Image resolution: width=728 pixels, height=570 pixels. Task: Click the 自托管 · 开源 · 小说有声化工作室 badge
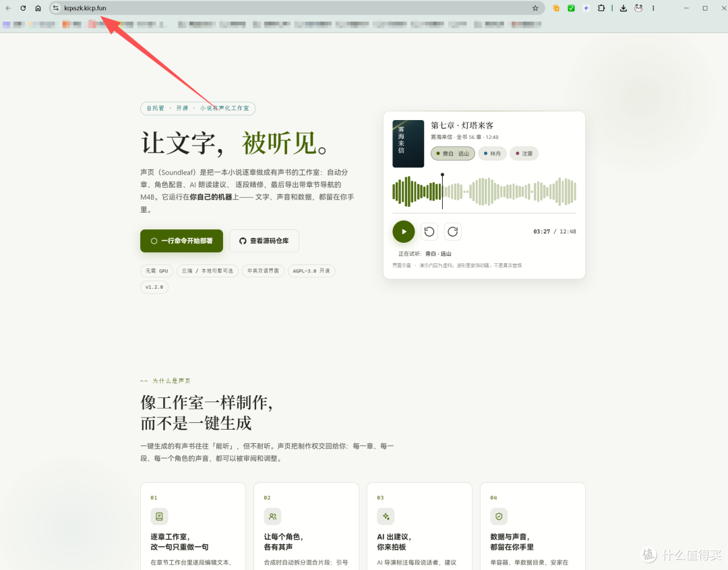pos(198,108)
